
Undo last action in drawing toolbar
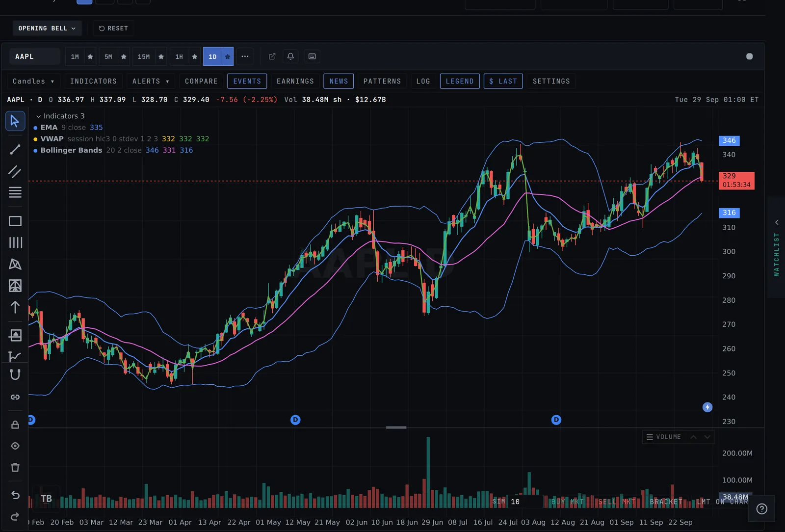[15, 495]
